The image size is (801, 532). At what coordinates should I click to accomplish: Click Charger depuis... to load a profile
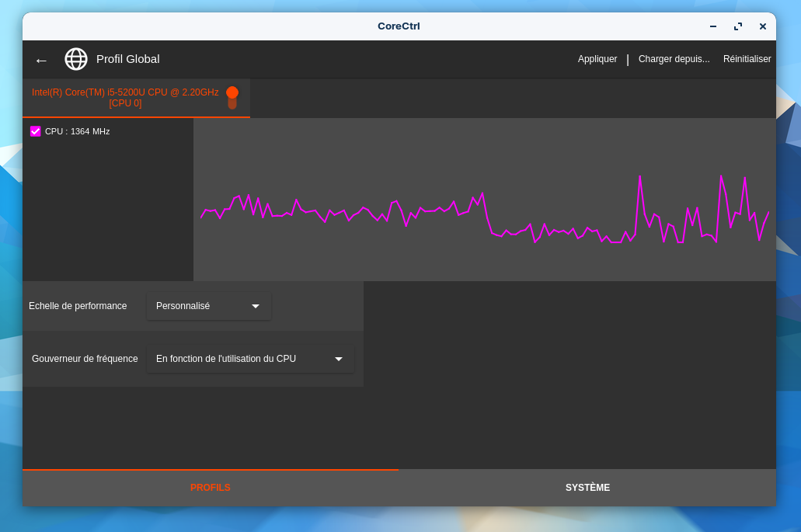click(674, 59)
